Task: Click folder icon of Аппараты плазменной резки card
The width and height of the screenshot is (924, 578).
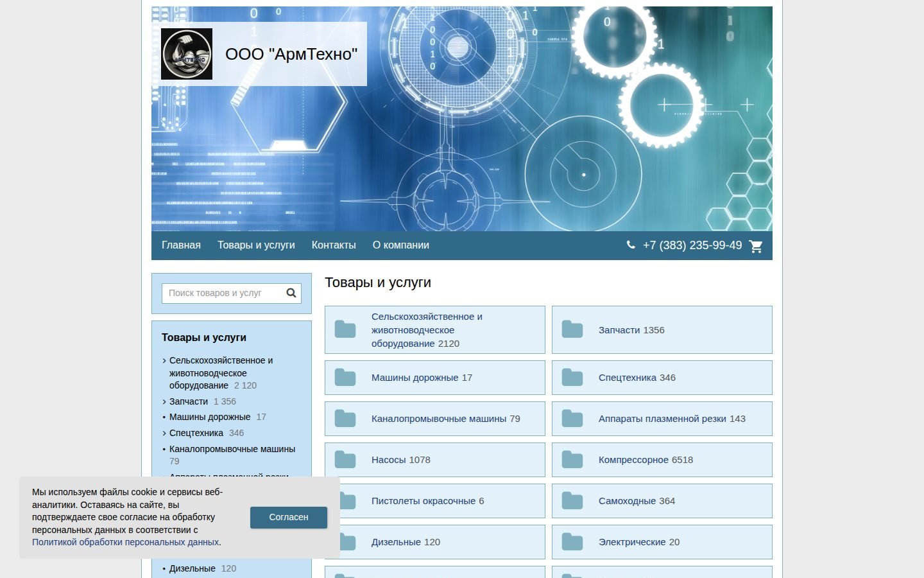Action: (x=572, y=419)
